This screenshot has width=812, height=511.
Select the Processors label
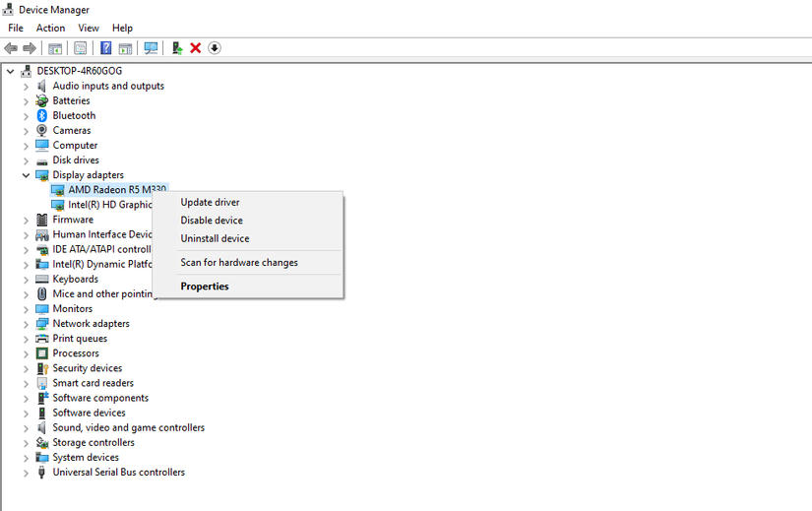(x=76, y=353)
